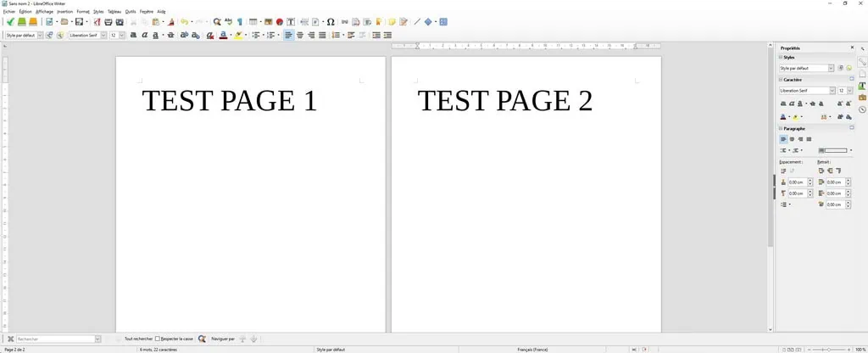Toggle formatting marks pilcrow icon
Screen dimensions: 868x353
click(239, 22)
